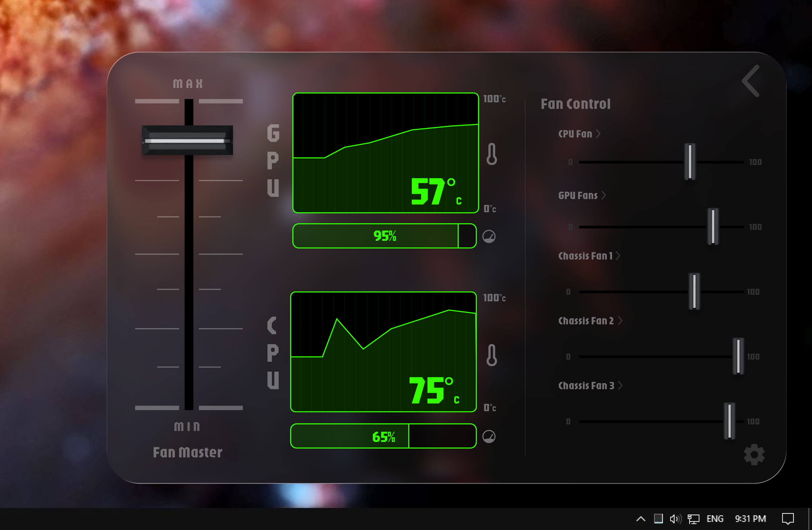Click the CPU 65% usage bar
The height and width of the screenshot is (530, 812).
click(x=383, y=436)
